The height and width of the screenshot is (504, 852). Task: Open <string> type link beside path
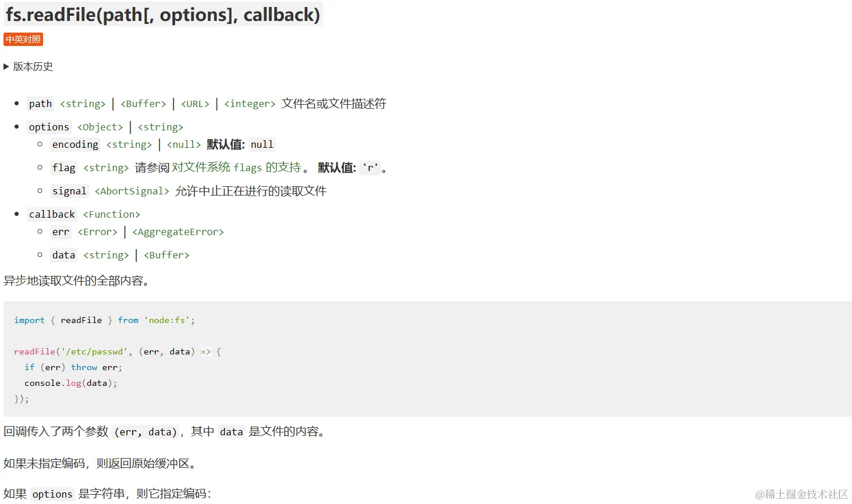[83, 104]
